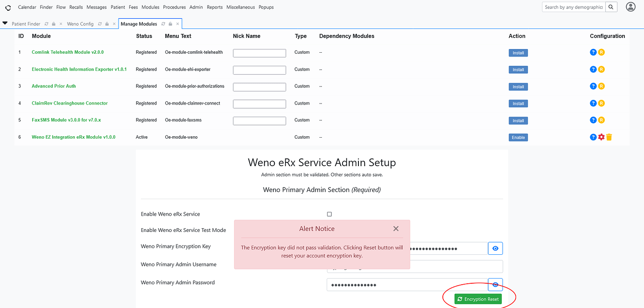Viewport: 644px width, 308px height.
Task: Open help for Comlink Telehealth module
Action: 593,52
